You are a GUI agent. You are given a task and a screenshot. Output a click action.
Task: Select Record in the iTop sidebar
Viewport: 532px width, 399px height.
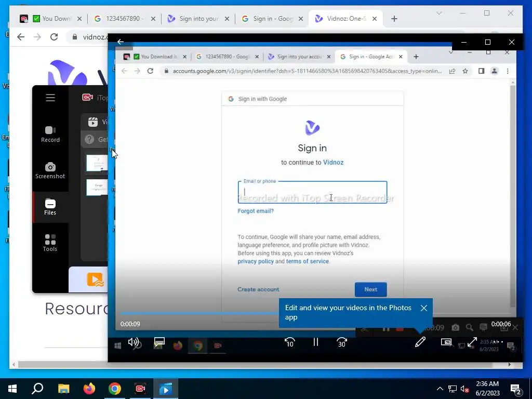pos(50,135)
